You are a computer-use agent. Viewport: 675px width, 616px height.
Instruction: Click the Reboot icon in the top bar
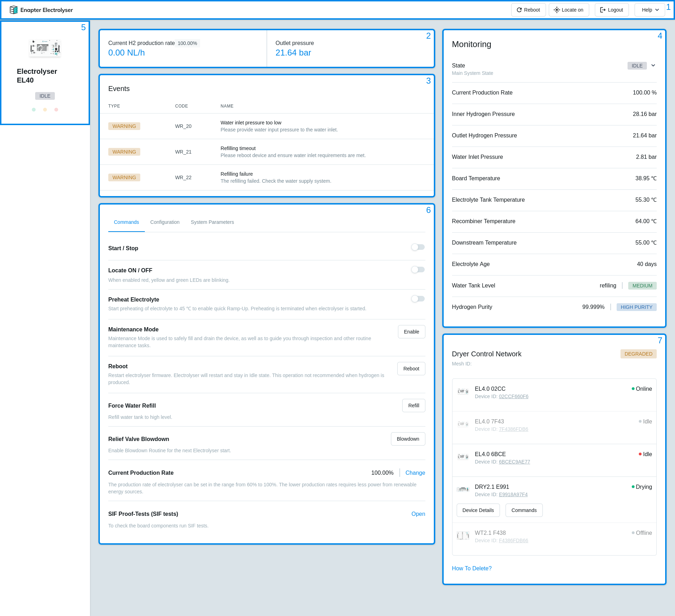(x=519, y=10)
